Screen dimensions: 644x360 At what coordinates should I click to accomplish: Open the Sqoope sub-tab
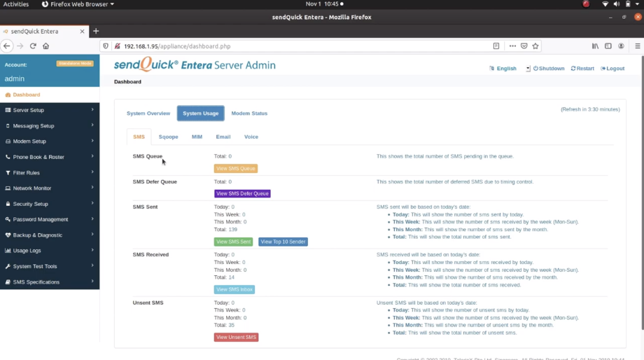click(x=169, y=137)
